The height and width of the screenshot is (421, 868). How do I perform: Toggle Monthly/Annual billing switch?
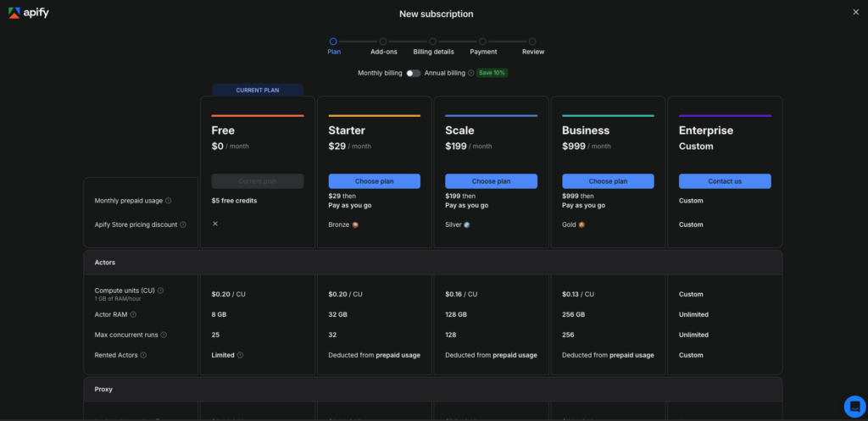(414, 73)
